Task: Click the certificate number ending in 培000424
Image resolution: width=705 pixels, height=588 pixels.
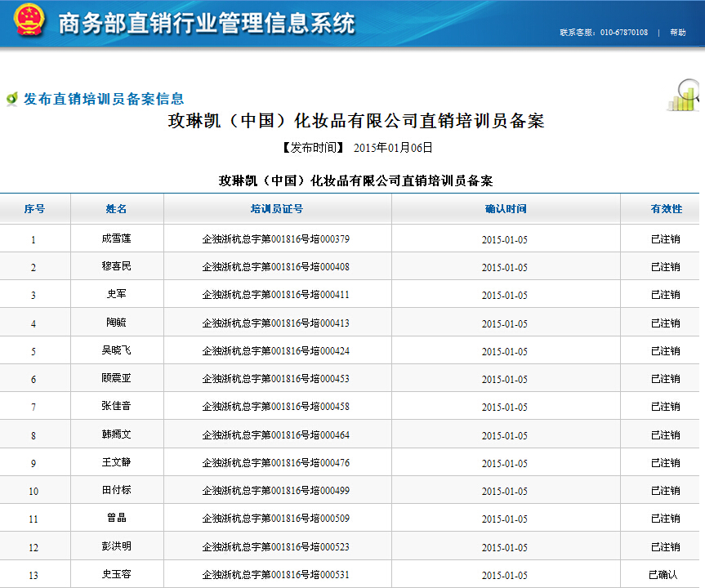Action: pyautogui.click(x=275, y=351)
